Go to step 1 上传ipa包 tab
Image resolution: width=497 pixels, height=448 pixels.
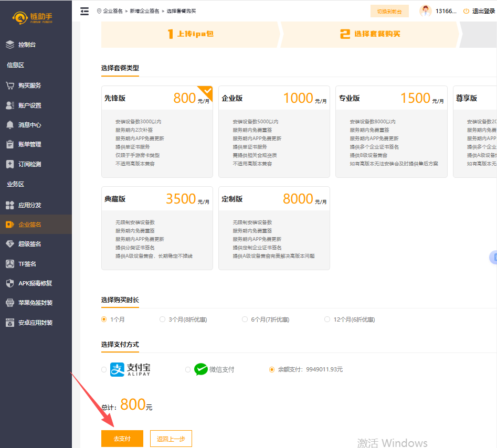click(190, 34)
